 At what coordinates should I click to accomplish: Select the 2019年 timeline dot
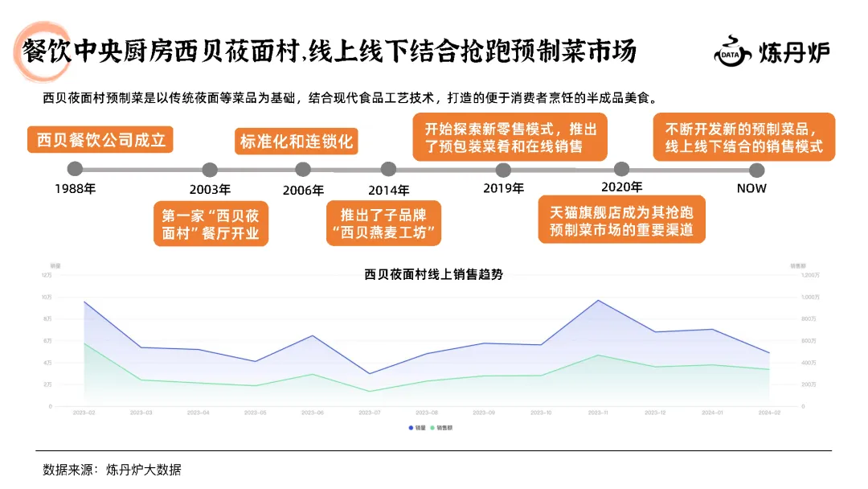click(503, 170)
